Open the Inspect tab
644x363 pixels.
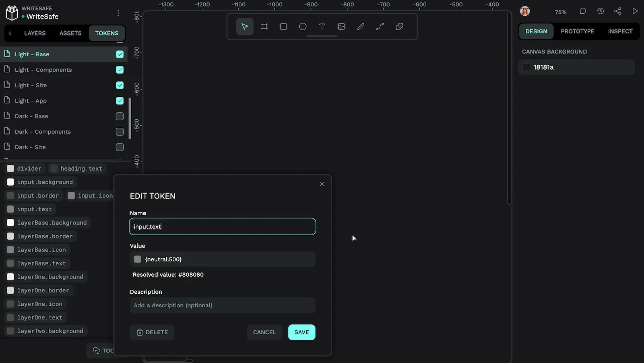click(x=620, y=31)
